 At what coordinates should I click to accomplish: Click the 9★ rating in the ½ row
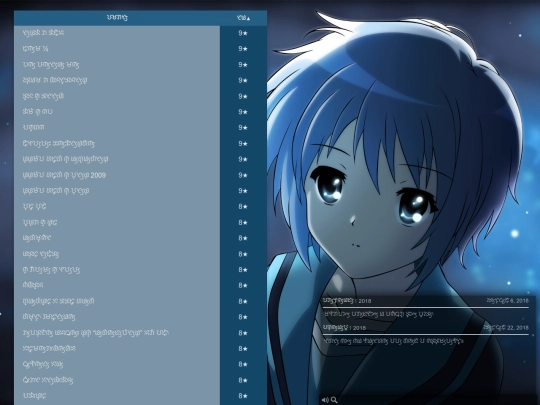[243, 49]
